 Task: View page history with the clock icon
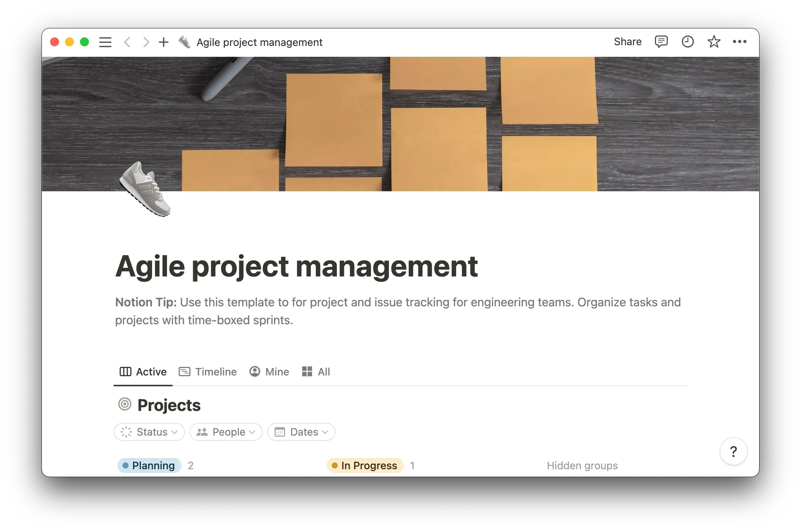pyautogui.click(x=687, y=42)
